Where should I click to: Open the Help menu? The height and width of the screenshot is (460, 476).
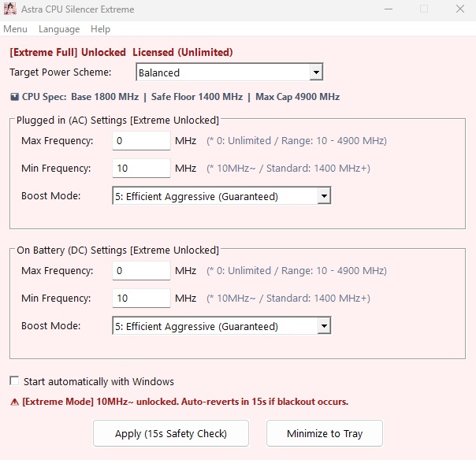(x=101, y=29)
